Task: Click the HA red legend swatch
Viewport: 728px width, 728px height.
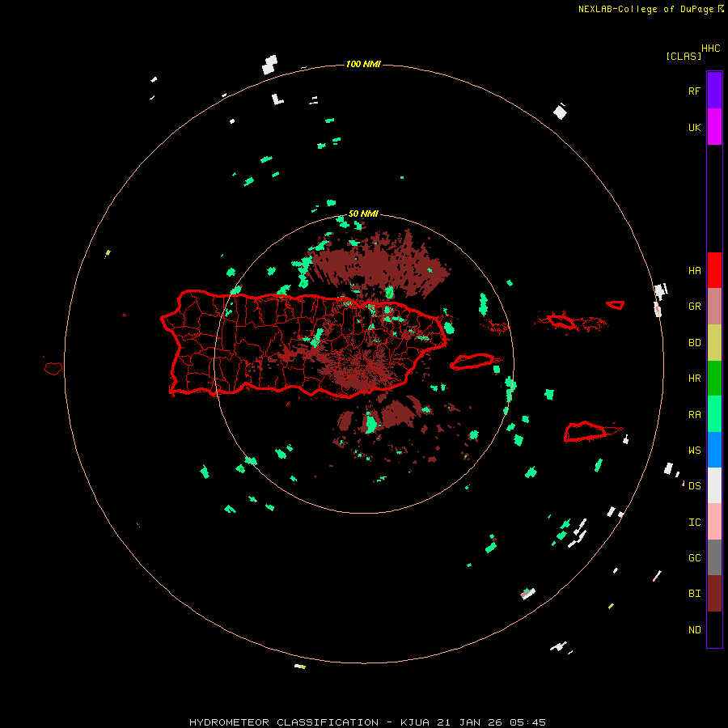Action: (714, 270)
